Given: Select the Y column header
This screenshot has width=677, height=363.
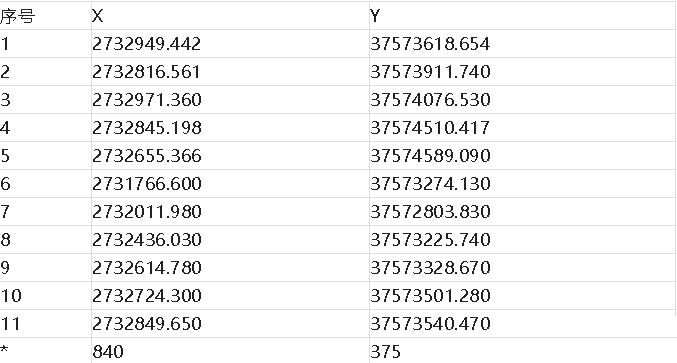Looking at the screenshot, I should click(x=523, y=16).
